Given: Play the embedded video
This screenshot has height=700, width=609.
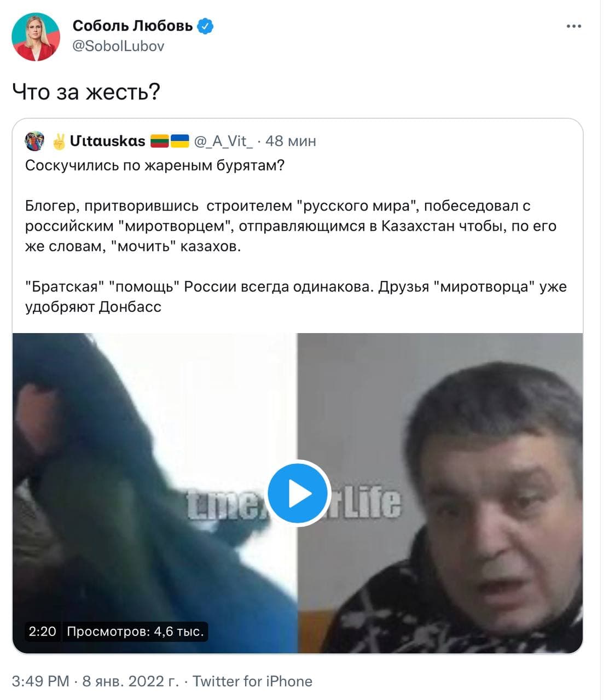Looking at the screenshot, I should tap(298, 494).
